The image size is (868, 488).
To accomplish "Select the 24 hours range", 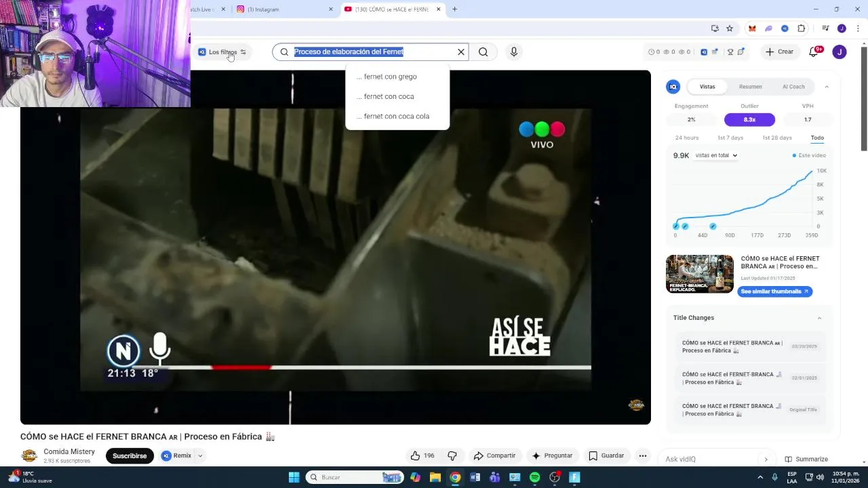I will pos(687,138).
